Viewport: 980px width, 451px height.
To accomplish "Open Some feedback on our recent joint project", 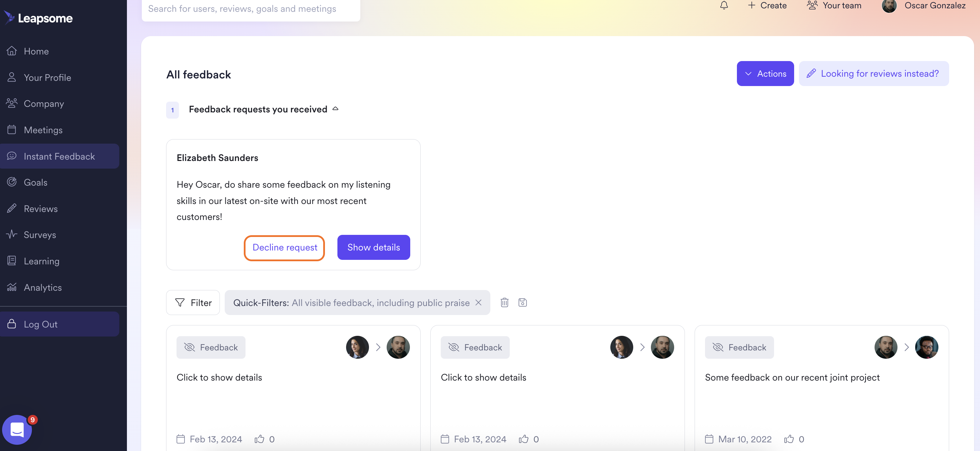I will pyautogui.click(x=792, y=377).
